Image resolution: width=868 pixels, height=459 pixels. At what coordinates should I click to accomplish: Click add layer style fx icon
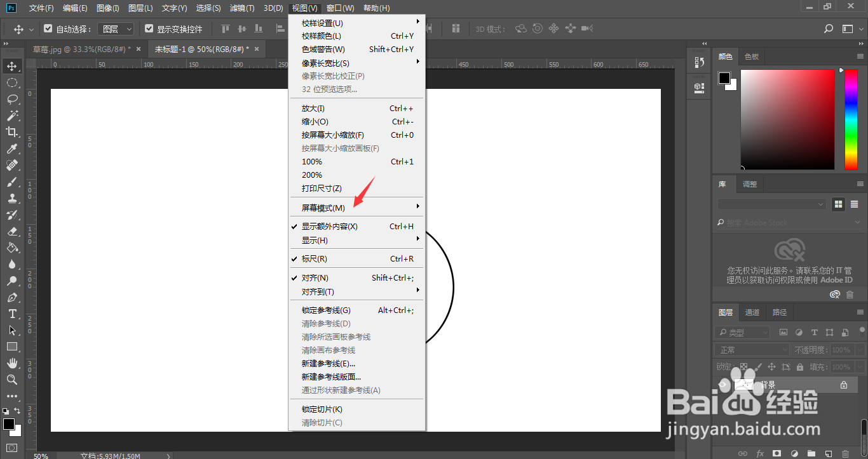pos(759,453)
